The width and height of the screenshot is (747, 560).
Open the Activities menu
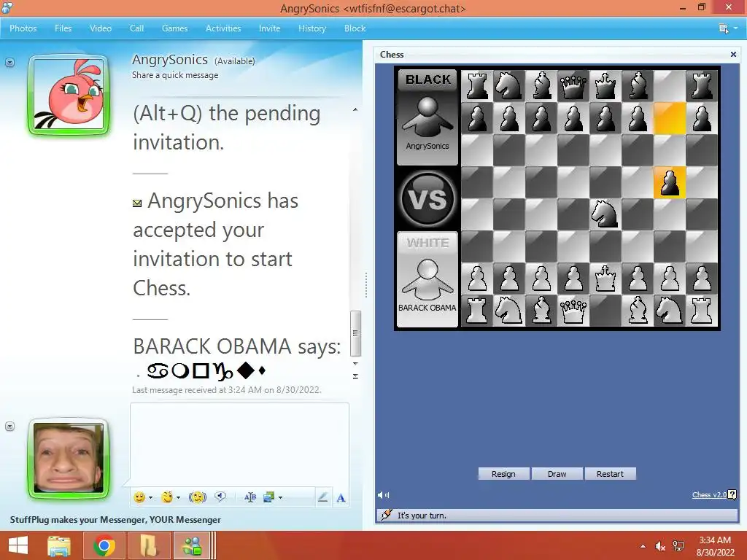pos(223,28)
